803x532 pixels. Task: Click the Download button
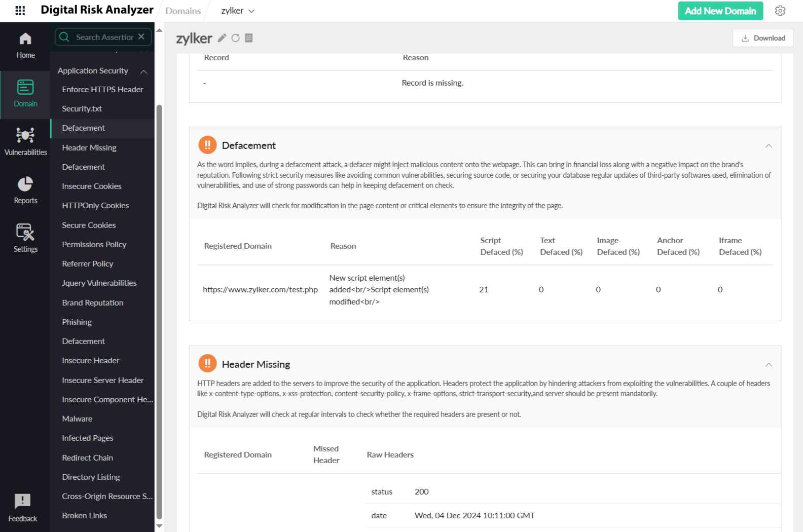[763, 38]
